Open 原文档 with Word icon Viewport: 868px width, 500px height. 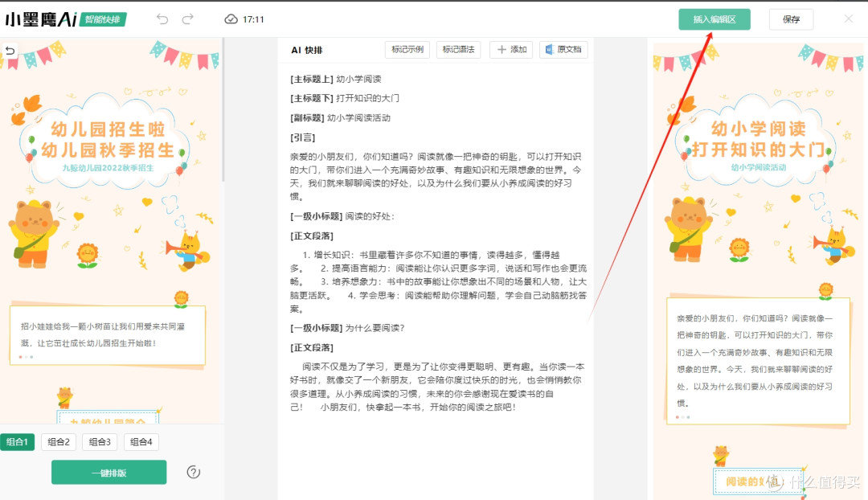pyautogui.click(x=563, y=50)
